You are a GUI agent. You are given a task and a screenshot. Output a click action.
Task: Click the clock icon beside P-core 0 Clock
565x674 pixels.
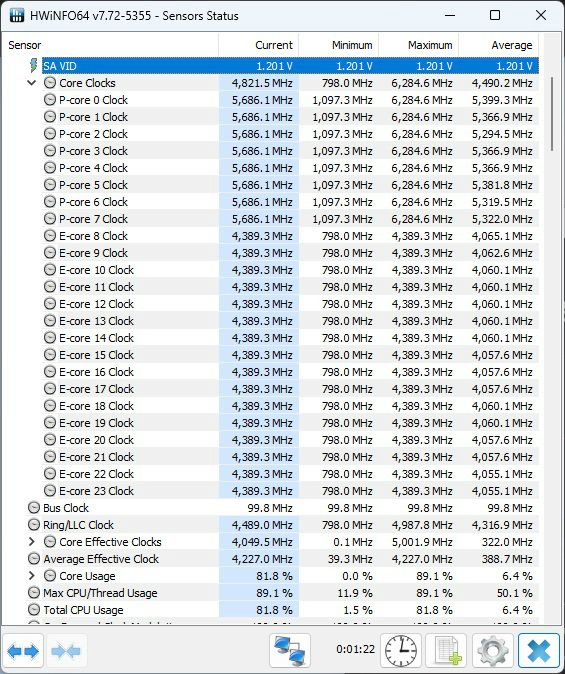[x=50, y=100]
